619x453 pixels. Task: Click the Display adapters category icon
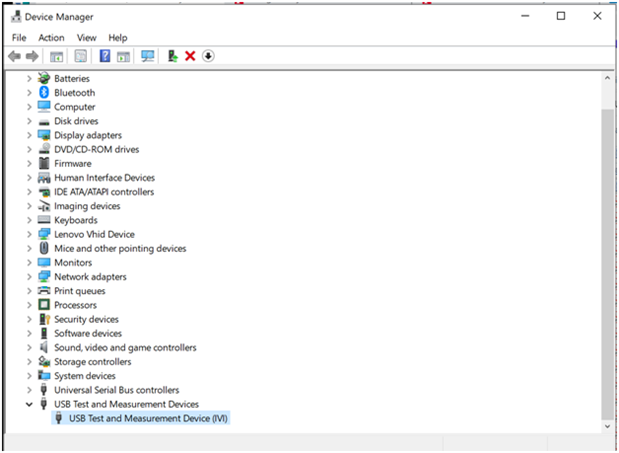(44, 135)
